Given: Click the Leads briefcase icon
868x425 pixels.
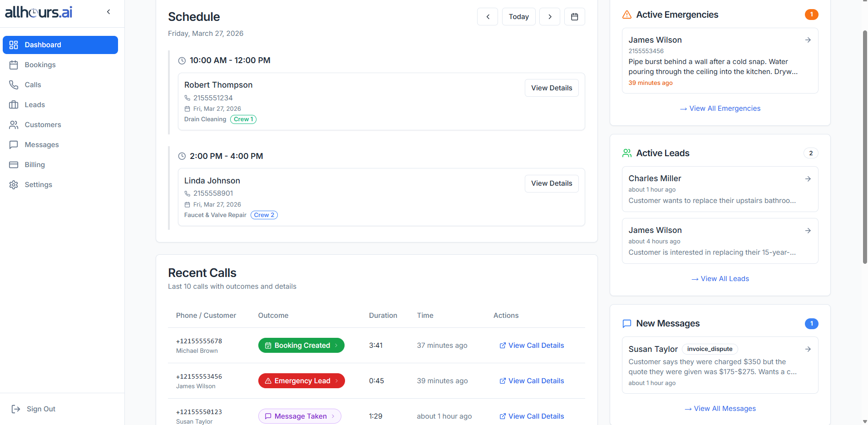Looking at the screenshot, I should pyautogui.click(x=14, y=104).
